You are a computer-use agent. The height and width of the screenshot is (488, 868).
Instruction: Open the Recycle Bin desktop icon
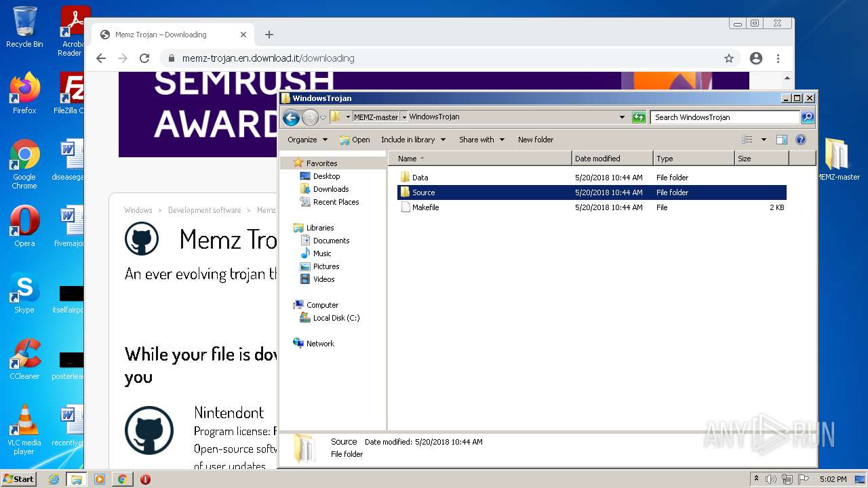click(24, 27)
